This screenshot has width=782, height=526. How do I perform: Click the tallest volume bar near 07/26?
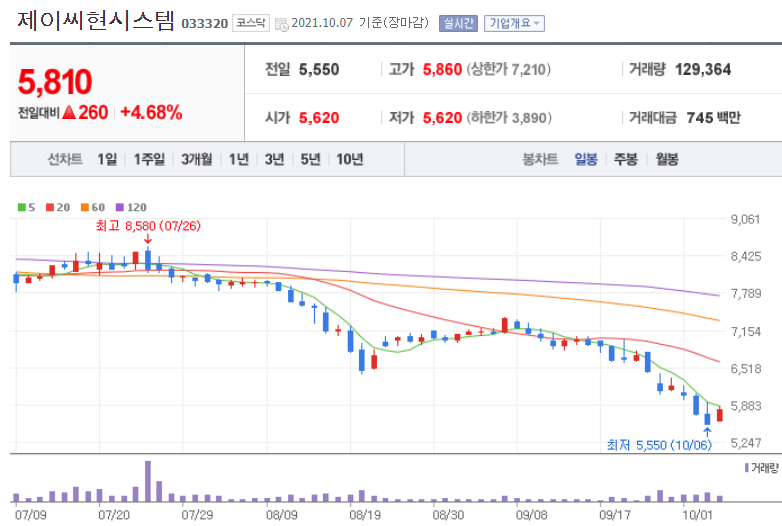(x=148, y=481)
